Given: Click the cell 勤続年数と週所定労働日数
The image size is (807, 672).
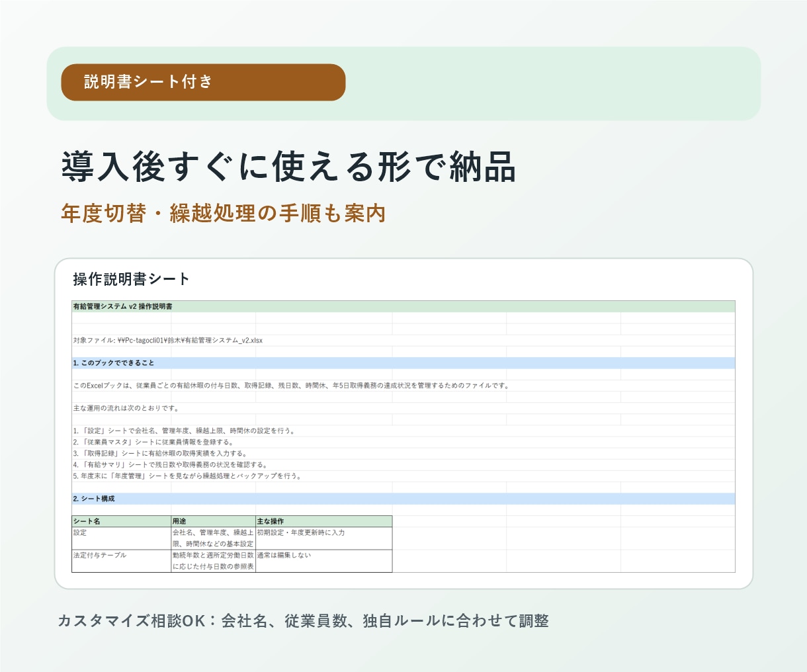Looking at the screenshot, I should (x=214, y=561).
